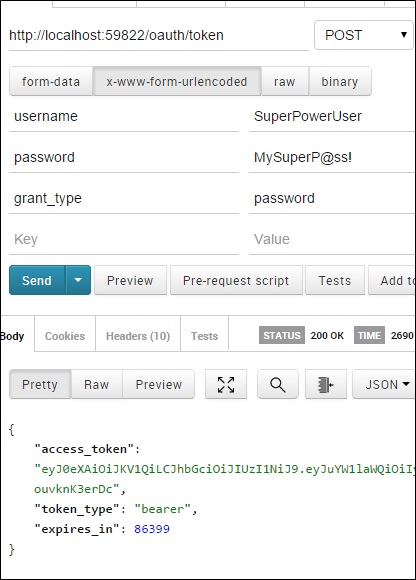Click the empty Key input field
This screenshot has height=580, width=416.
point(124,239)
